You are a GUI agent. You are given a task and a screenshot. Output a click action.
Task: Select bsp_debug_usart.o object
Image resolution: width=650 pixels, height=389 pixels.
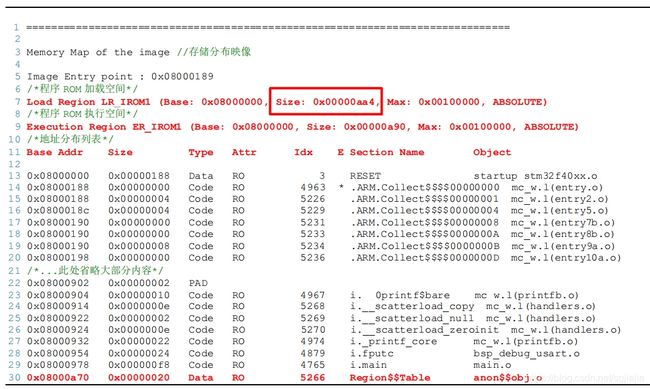(526, 354)
